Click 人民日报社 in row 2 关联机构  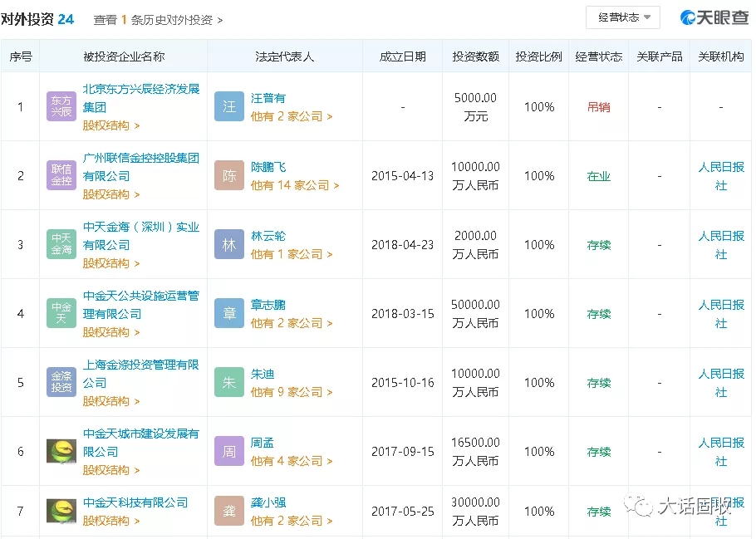tap(720, 175)
